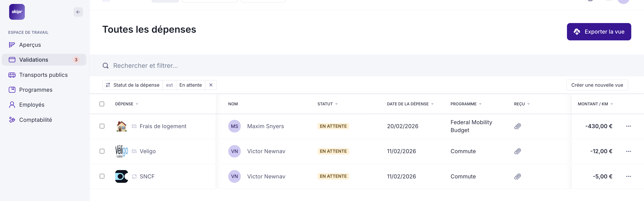Go to Transports publics in sidebar

(43, 75)
